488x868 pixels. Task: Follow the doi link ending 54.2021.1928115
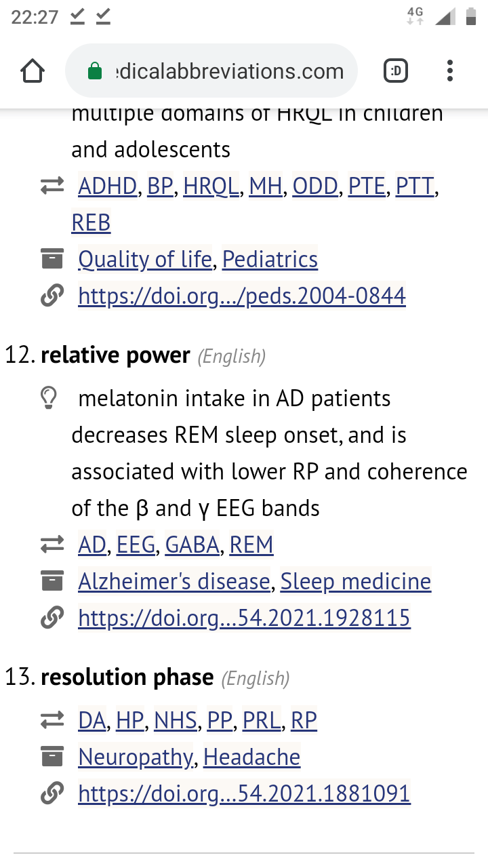(x=244, y=618)
